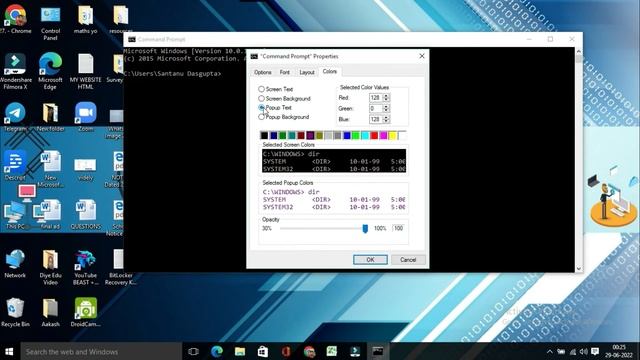The image size is (640, 360).
Task: Decrease the Blue value with down arrow
Action: tap(386, 122)
